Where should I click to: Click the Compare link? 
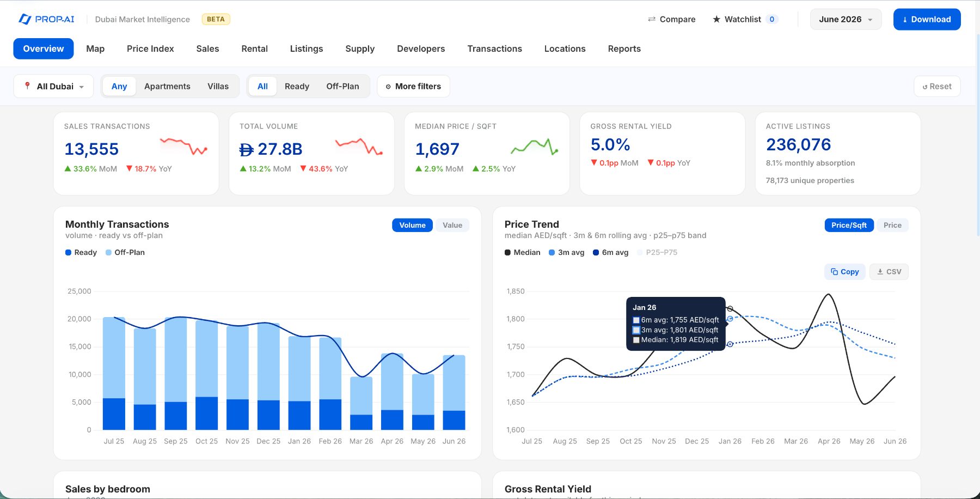[x=671, y=19]
